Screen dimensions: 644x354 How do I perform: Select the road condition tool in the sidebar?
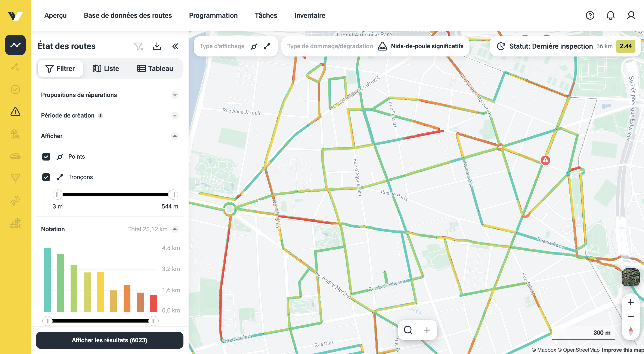[x=15, y=45]
